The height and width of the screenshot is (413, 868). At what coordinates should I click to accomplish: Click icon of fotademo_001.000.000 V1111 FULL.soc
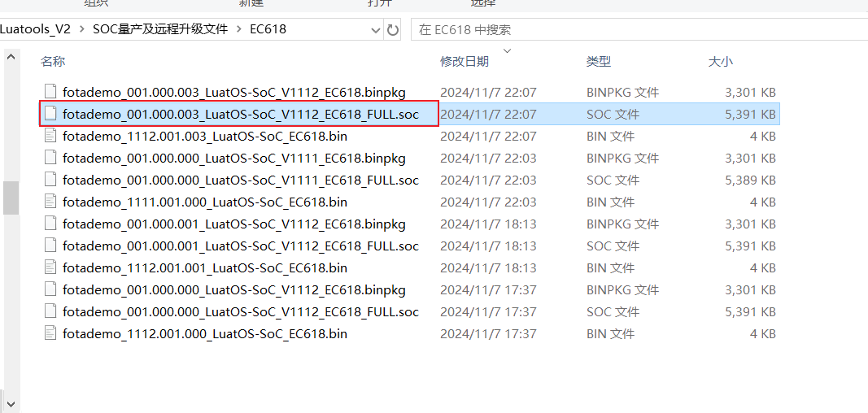(x=50, y=180)
